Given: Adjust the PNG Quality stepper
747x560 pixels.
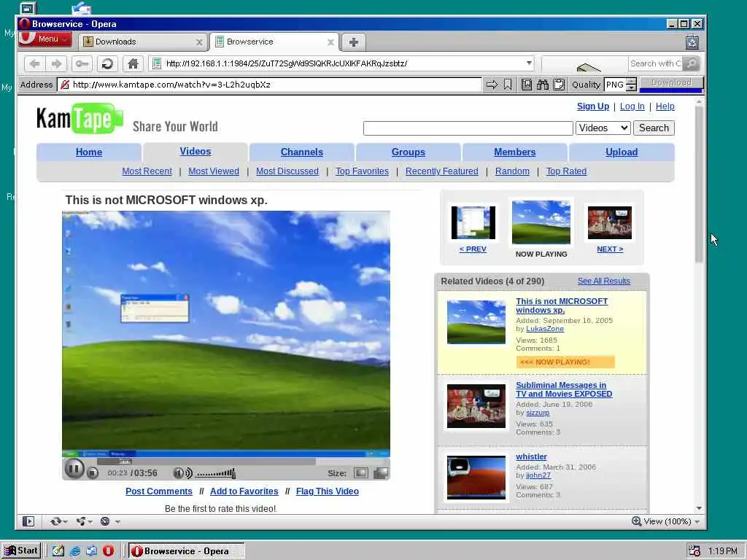Looking at the screenshot, I should [x=631, y=85].
